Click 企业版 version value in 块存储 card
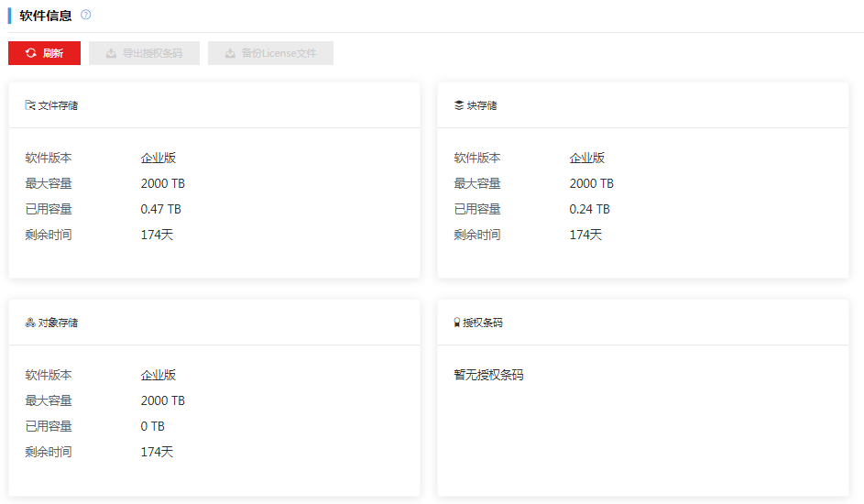Image resolution: width=864 pixels, height=504 pixels. (587, 158)
